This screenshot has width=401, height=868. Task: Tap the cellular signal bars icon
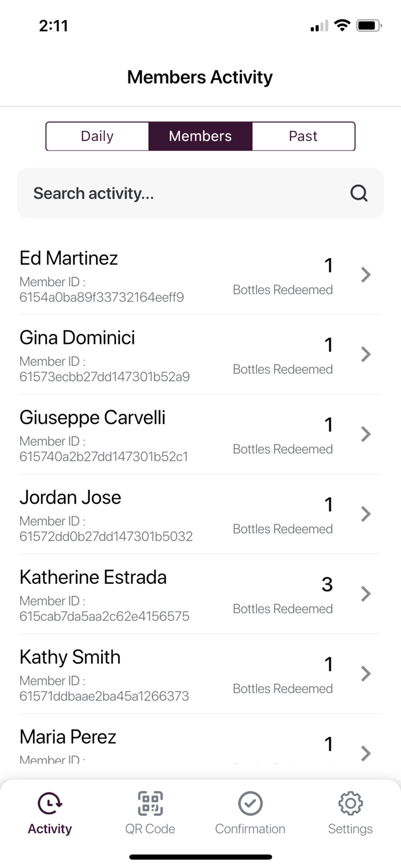click(x=319, y=25)
